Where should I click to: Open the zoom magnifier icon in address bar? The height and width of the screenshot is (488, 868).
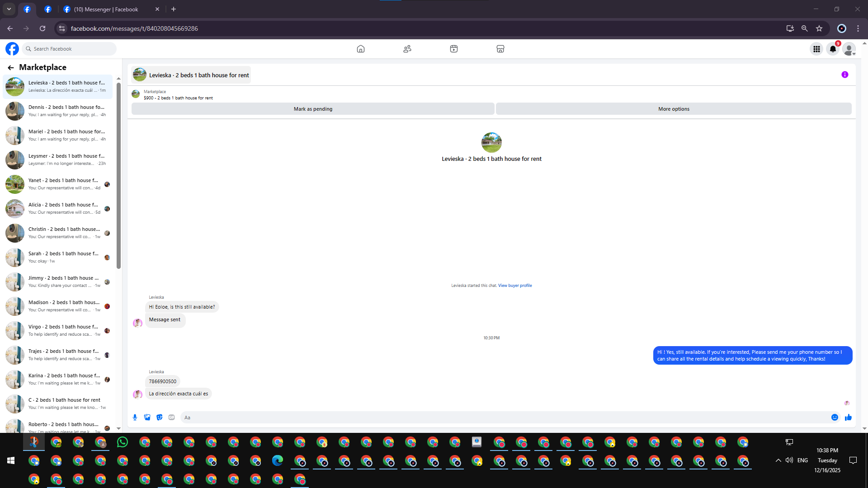tap(805, 28)
